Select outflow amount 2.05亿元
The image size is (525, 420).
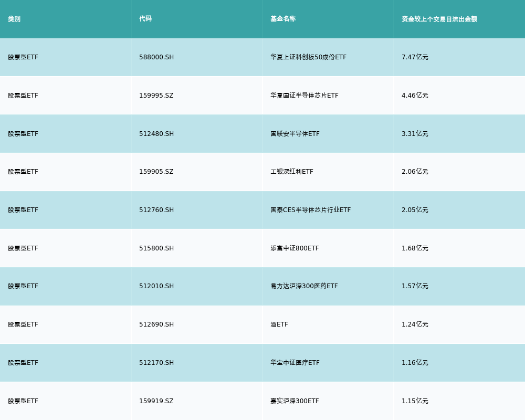click(415, 210)
